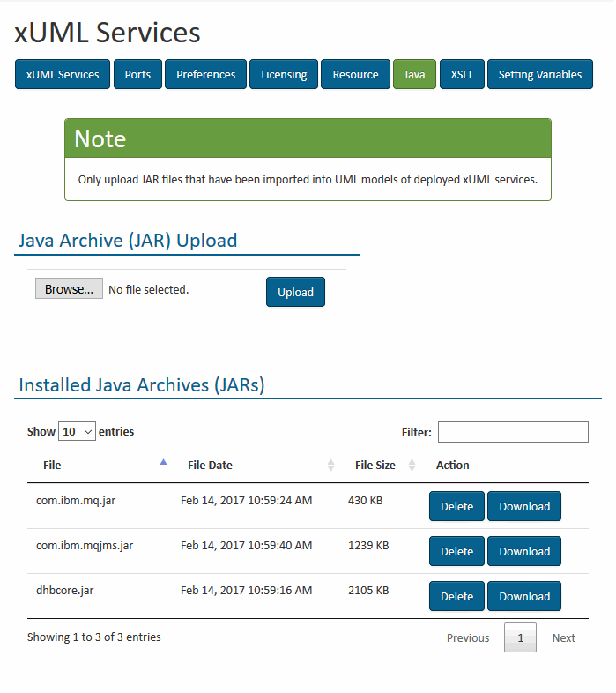Download the com.ibm.mqjms.jar file

click(x=524, y=552)
